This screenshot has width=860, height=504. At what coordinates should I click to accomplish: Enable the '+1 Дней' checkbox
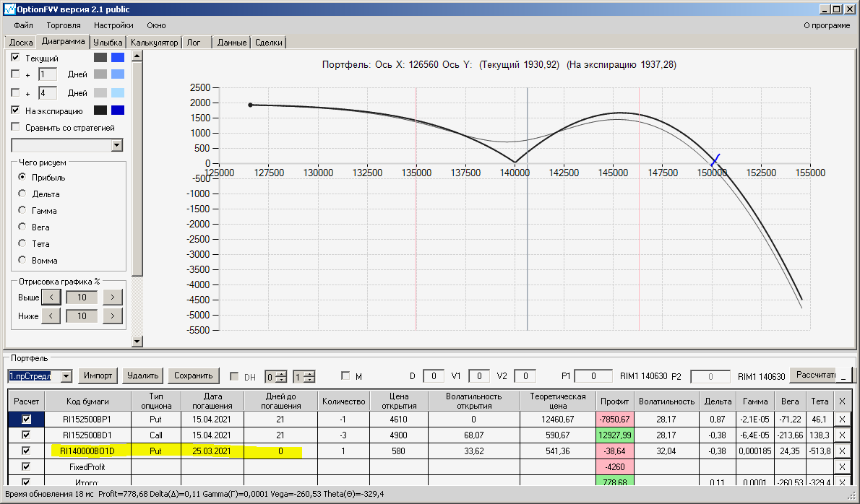click(x=15, y=74)
